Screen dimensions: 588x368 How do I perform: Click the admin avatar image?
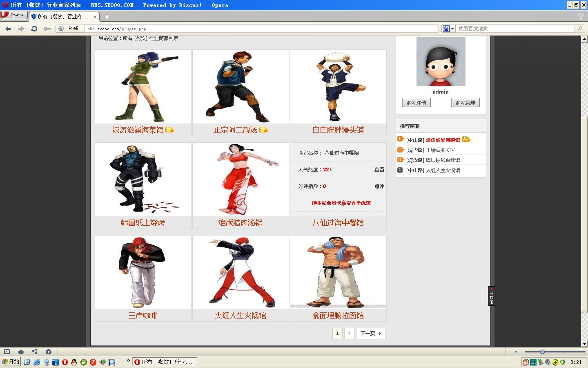click(441, 62)
